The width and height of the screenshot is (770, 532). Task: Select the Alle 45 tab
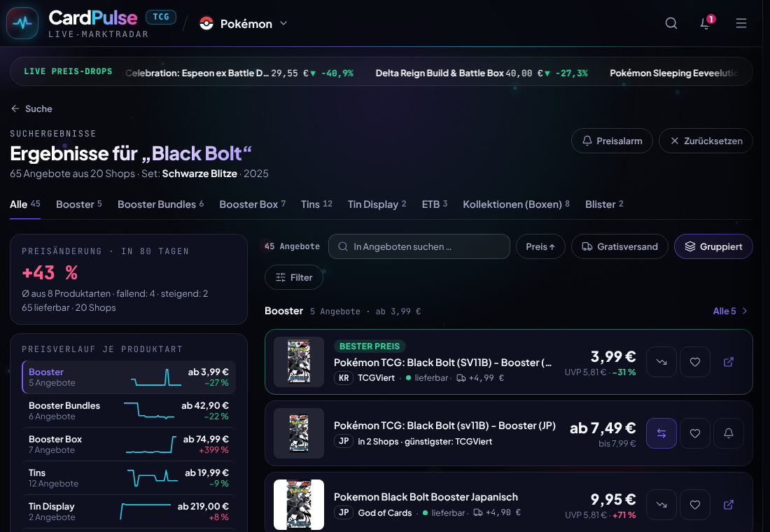pyautogui.click(x=25, y=204)
